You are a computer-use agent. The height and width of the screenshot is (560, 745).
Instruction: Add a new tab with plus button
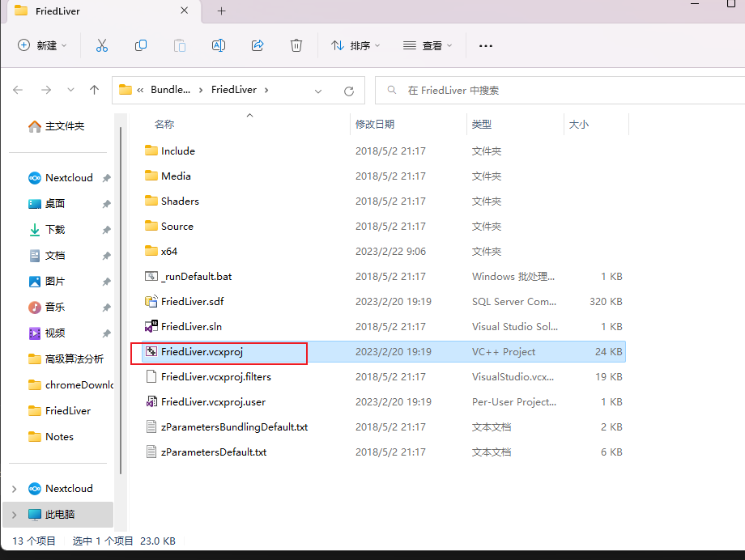(x=221, y=11)
